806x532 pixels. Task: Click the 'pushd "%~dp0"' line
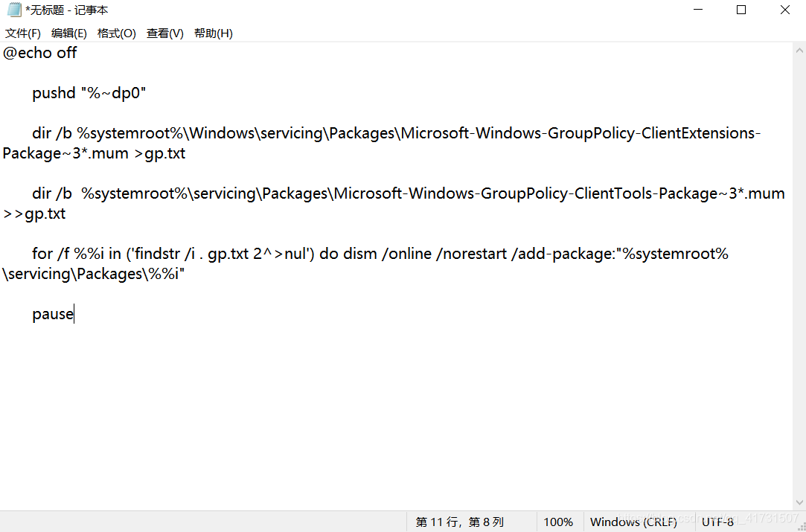pos(89,93)
